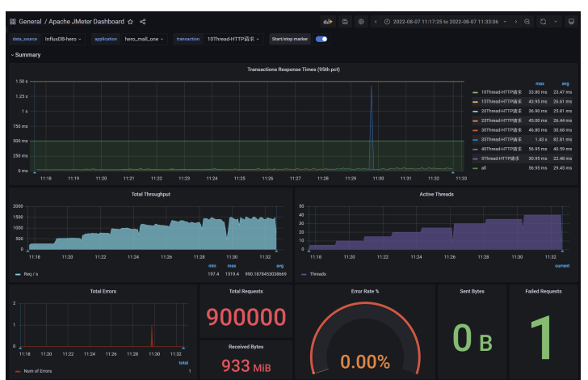Open Sent Bytes panel title menu
Viewport: 588px width, 380px height.
click(472, 291)
